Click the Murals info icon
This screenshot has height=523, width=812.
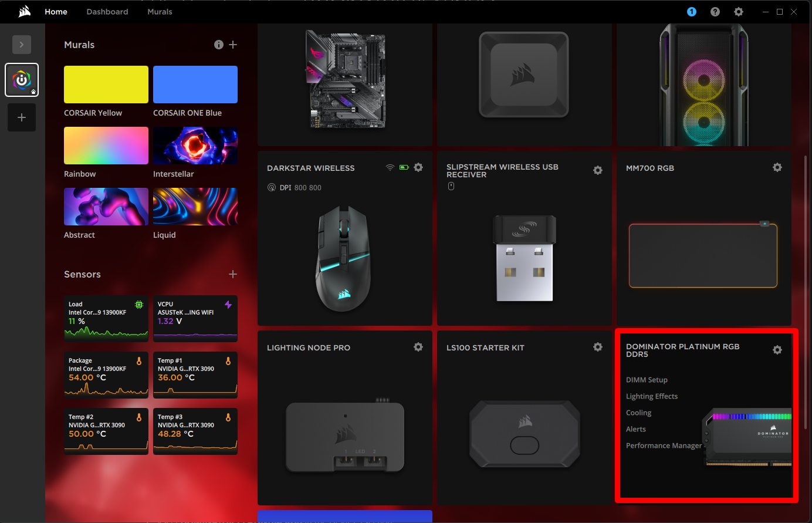pos(219,45)
